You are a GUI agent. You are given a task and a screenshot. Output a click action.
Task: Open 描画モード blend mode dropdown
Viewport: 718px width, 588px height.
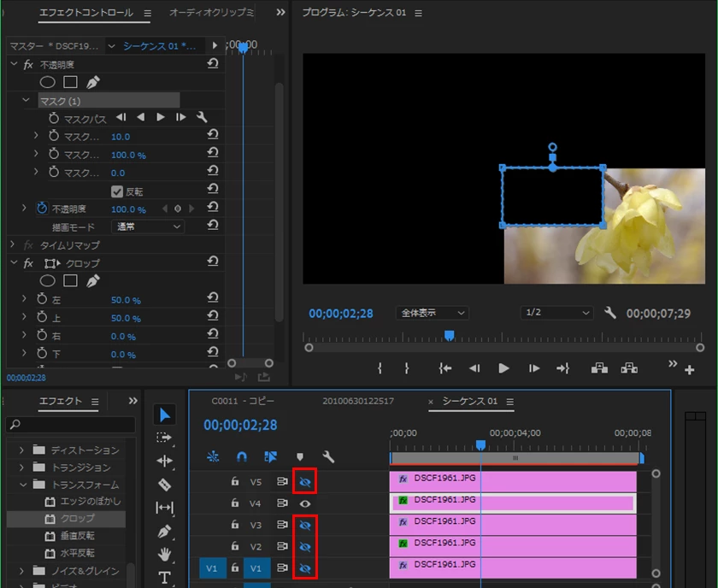(x=148, y=226)
